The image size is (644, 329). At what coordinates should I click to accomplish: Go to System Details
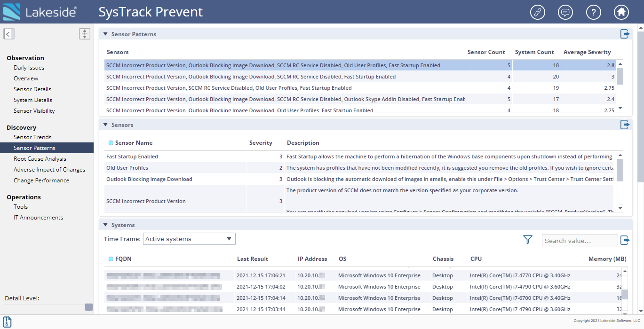click(33, 100)
